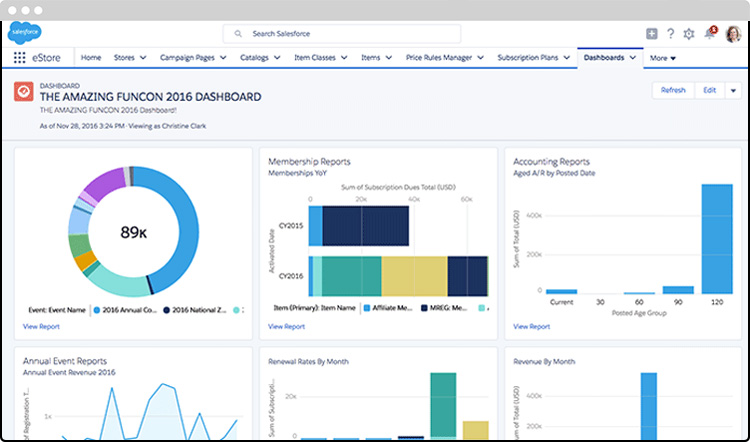Click the Edit dashboard button
This screenshot has width=750, height=442.
[x=709, y=90]
